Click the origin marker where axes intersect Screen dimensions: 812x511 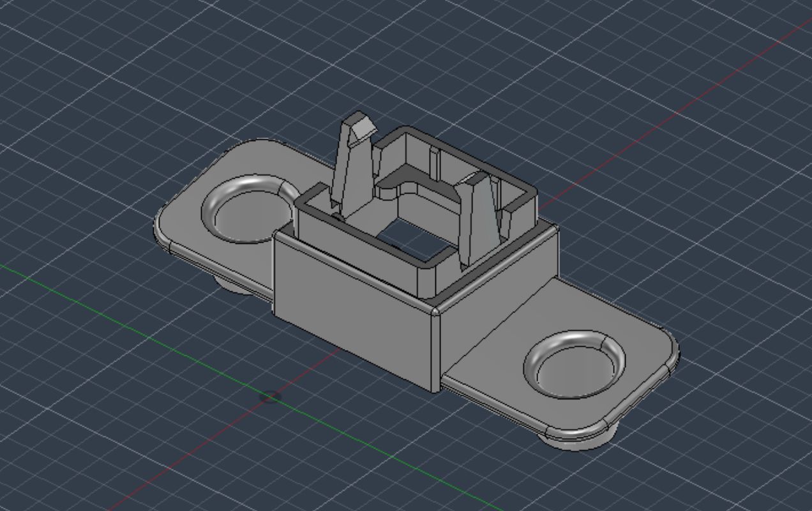pos(271,397)
